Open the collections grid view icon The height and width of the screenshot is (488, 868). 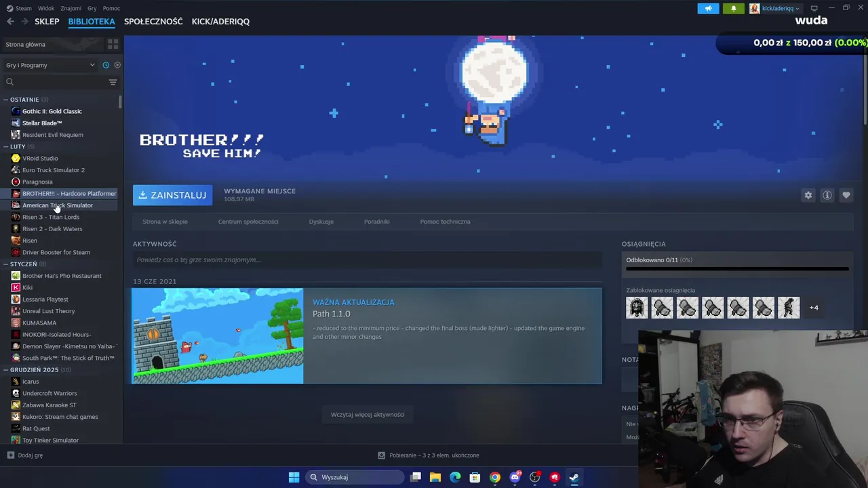[113, 44]
